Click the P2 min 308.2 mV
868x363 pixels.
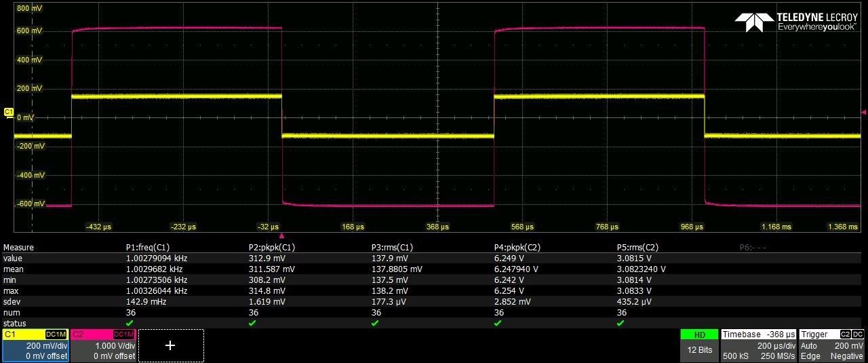coord(267,280)
